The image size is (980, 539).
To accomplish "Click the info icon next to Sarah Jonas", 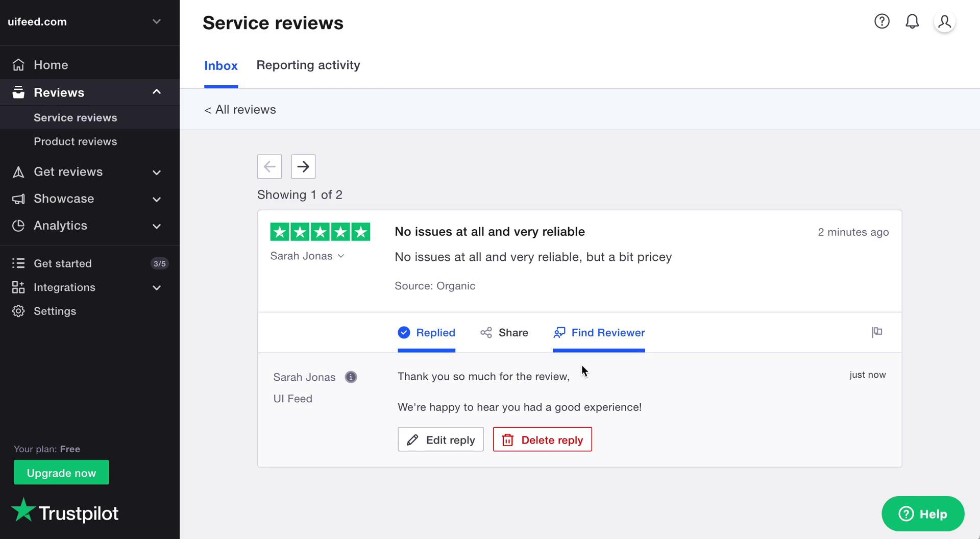I will tap(351, 377).
